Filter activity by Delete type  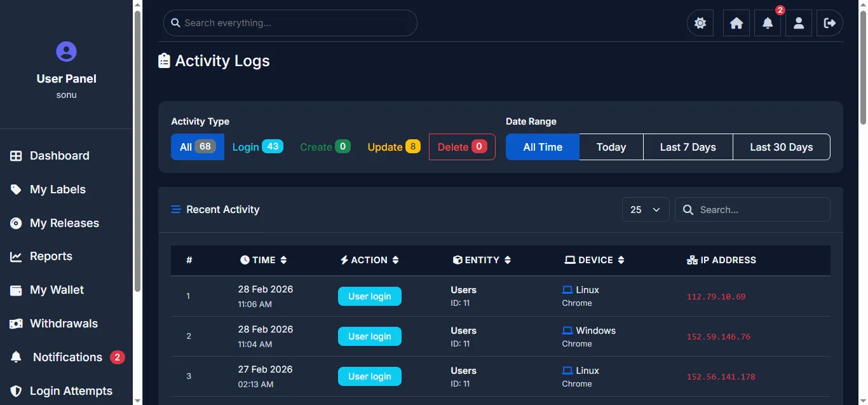462,147
